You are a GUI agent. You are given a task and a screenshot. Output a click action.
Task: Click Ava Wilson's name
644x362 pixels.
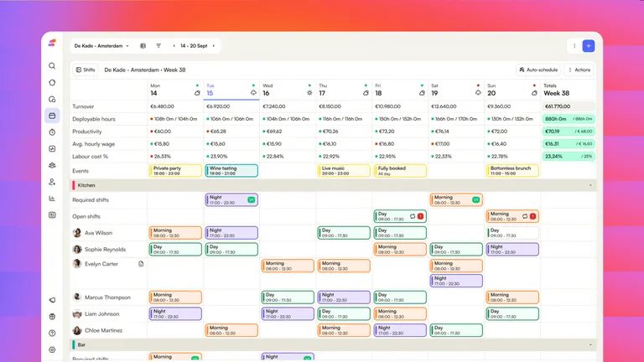tap(99, 233)
